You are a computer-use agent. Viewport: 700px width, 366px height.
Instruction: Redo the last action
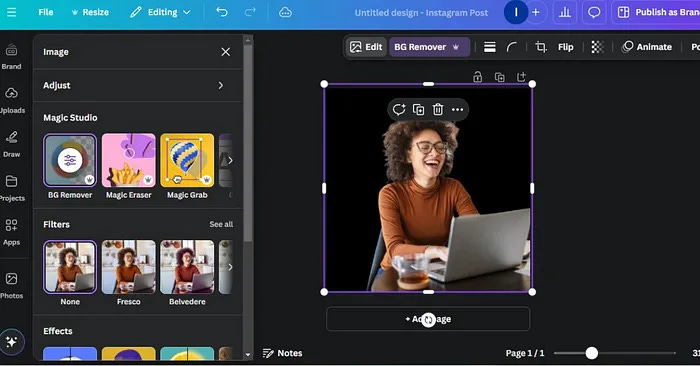(x=250, y=12)
